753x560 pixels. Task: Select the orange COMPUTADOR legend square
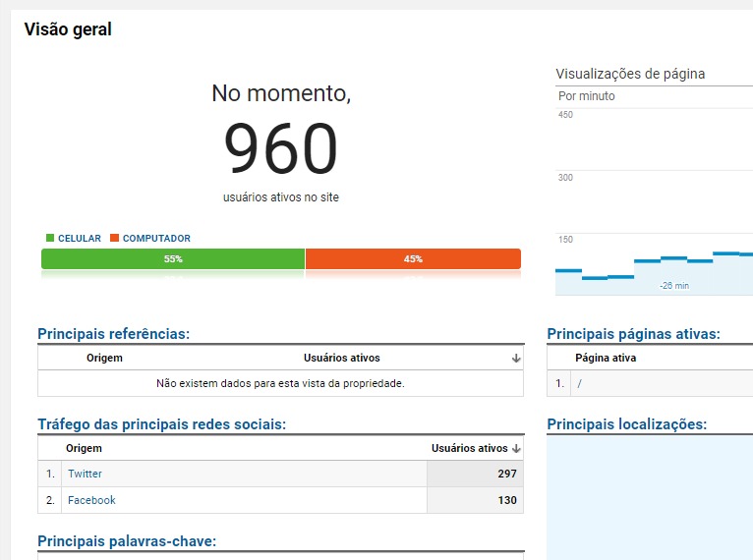[x=114, y=238]
